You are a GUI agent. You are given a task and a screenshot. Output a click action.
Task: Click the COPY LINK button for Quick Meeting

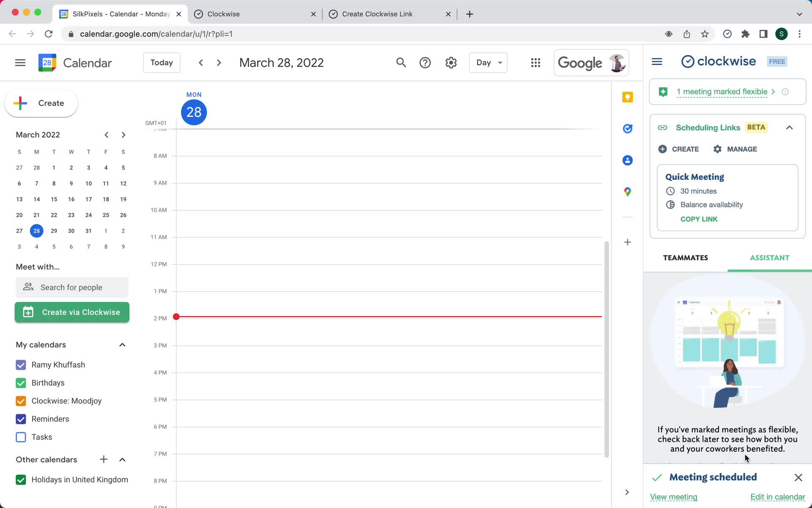[x=699, y=219]
